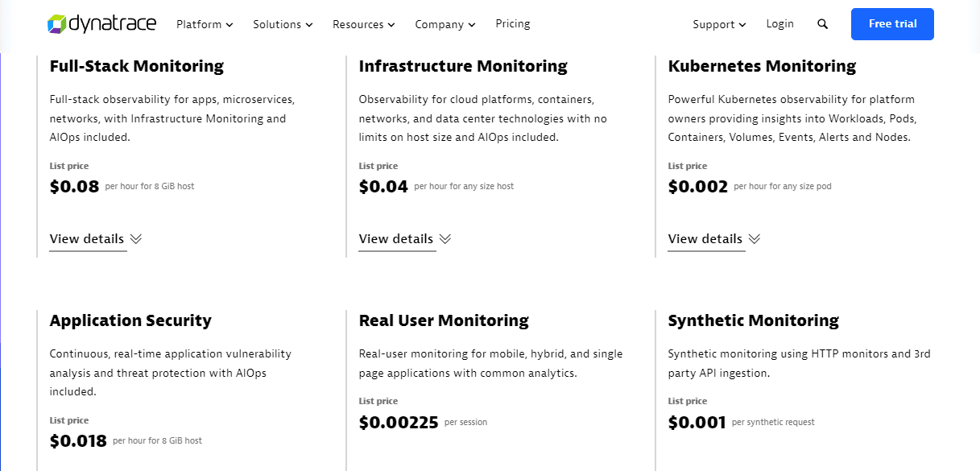The image size is (980, 471).
Task: Click double-chevron icon under Kubernetes Monitoring
Action: pos(755,239)
